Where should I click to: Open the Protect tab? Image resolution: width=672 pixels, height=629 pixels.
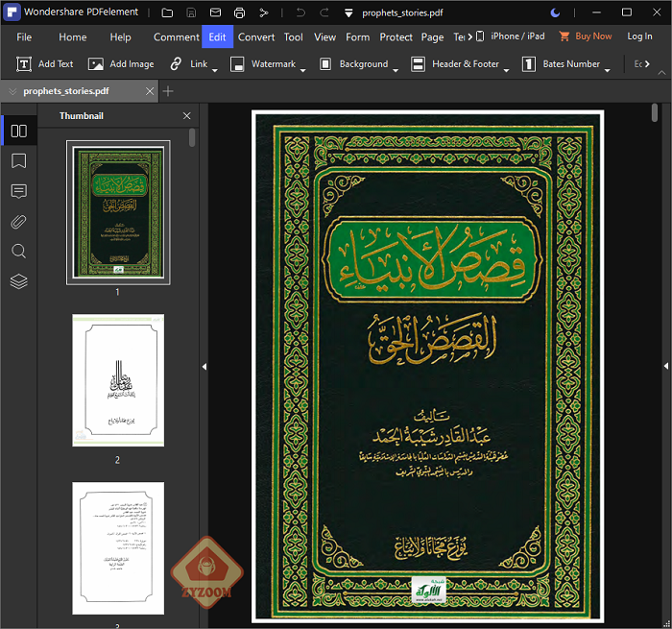[396, 37]
